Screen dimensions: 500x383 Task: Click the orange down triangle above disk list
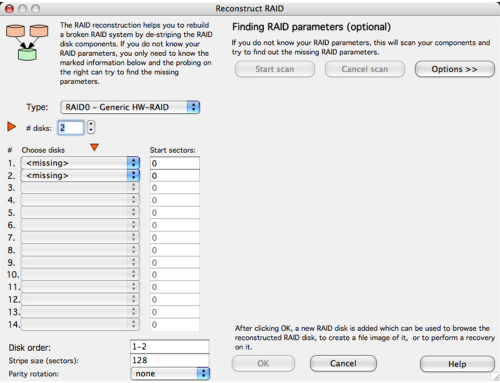coord(95,147)
